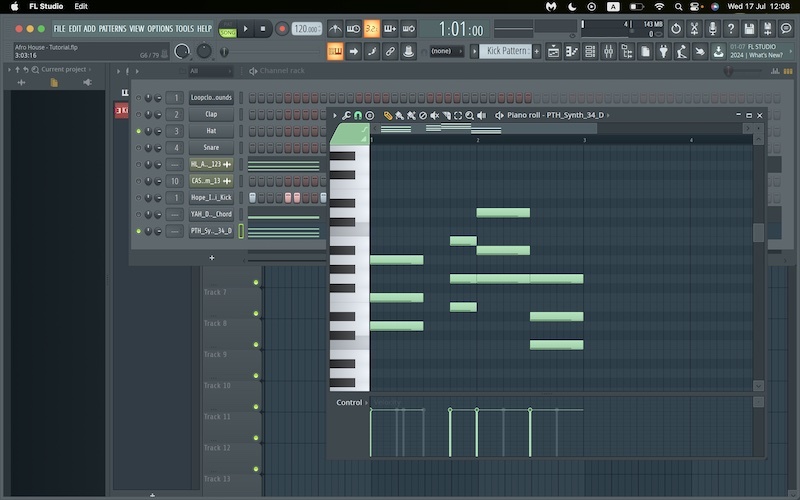Image resolution: width=800 pixels, height=500 pixels.
Task: Open the PATTERNS menu
Action: (112, 29)
